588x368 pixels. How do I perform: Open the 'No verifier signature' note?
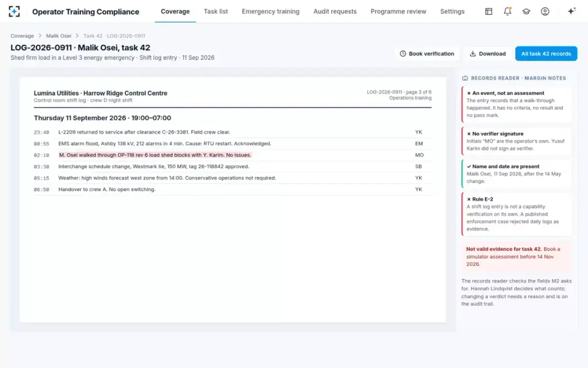tap(516, 141)
